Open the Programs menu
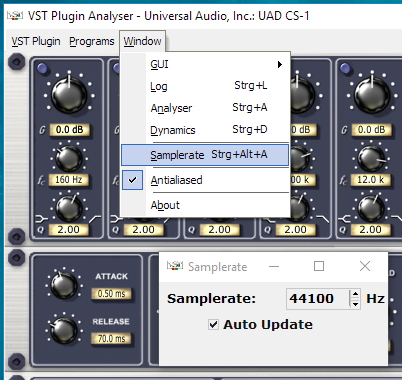 pos(92,41)
